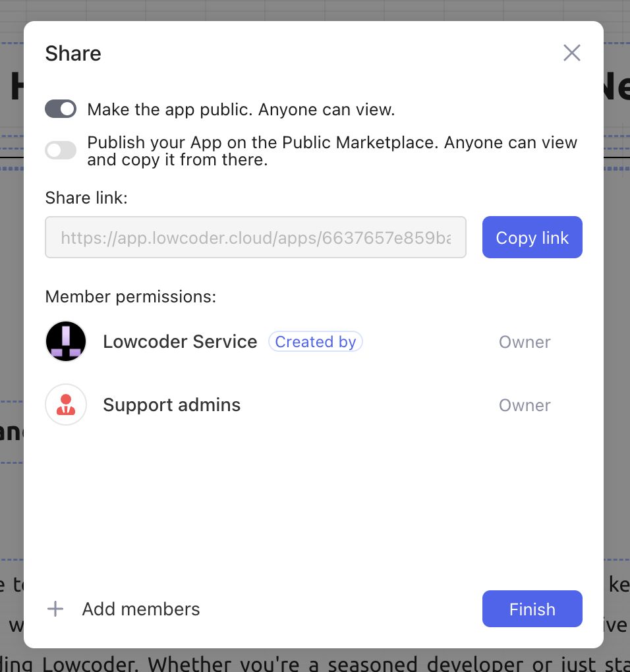Click into the share link URL field

pos(256,237)
